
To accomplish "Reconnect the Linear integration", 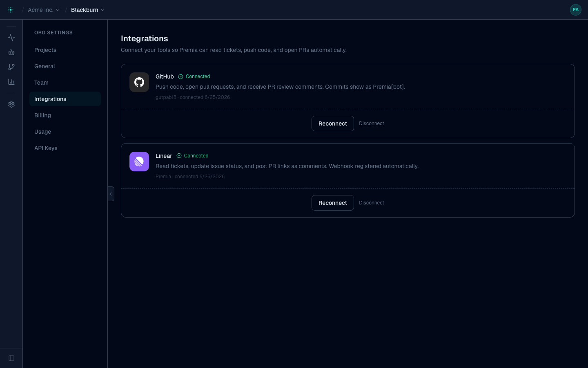I will [x=333, y=203].
